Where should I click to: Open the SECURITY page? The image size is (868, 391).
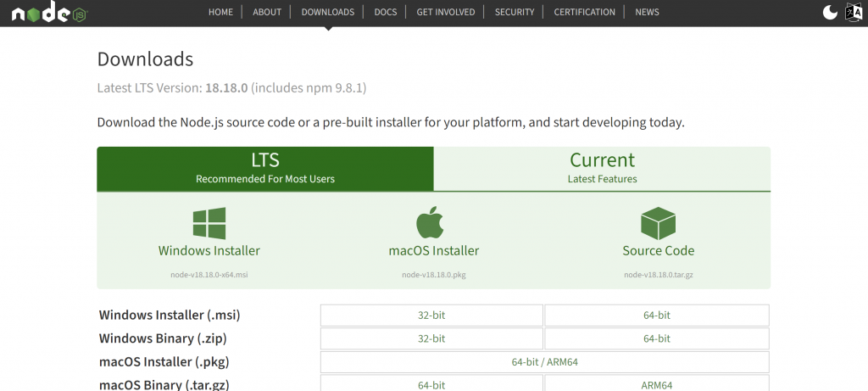515,12
